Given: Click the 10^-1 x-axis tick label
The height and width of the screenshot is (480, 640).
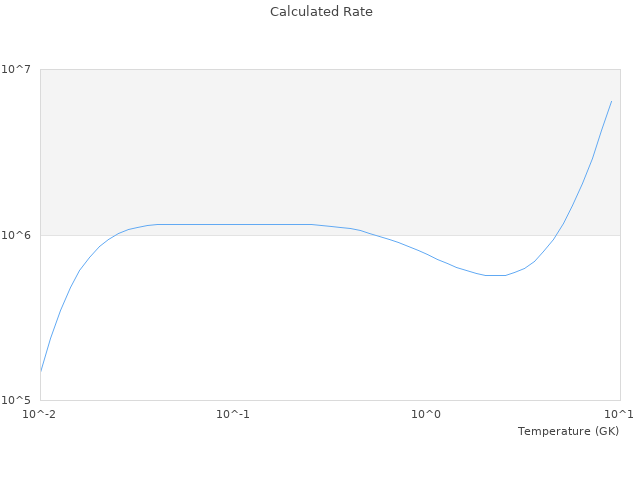Looking at the screenshot, I should pyautogui.click(x=233, y=414).
